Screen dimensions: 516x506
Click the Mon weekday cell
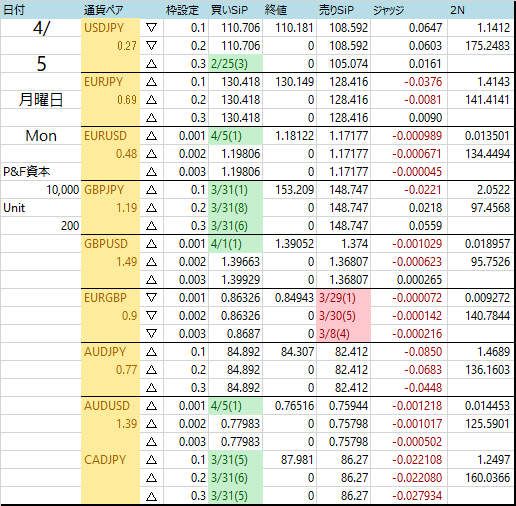click(41, 136)
